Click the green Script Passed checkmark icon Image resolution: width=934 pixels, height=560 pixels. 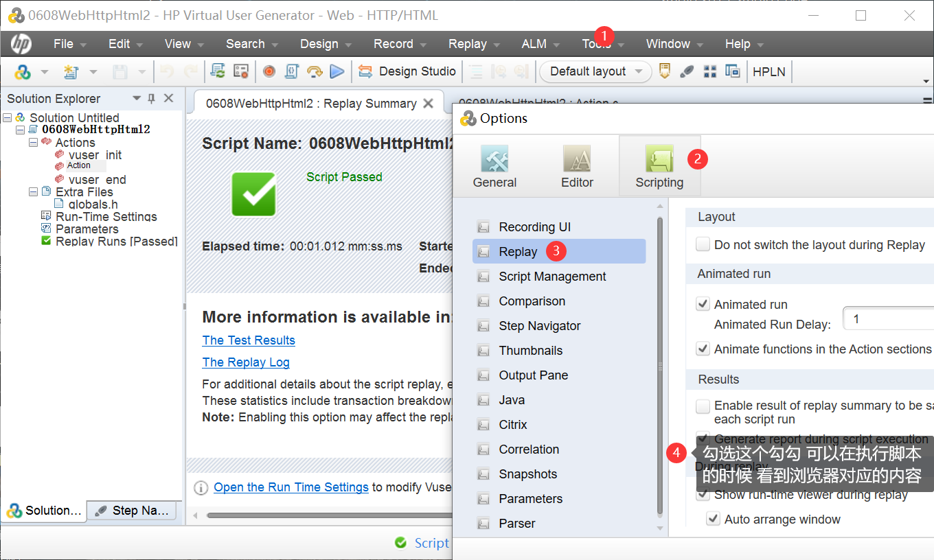tap(254, 194)
